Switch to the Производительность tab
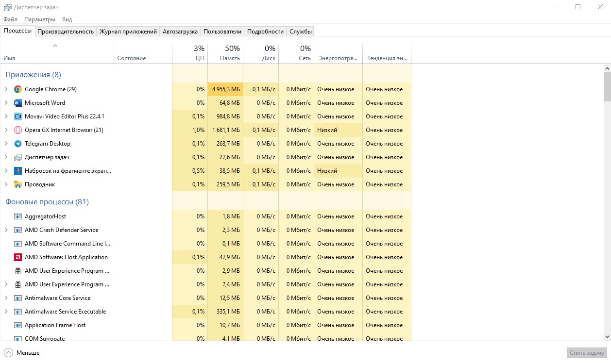The width and height of the screenshot is (611, 364). tap(66, 32)
